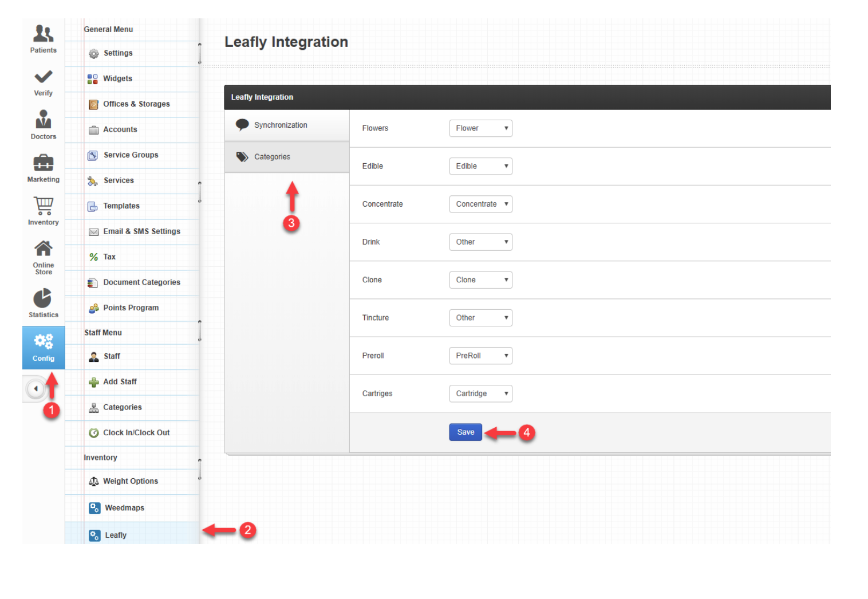The image size is (868, 599).
Task: Click the Weedmaps integration icon
Action: (95, 508)
